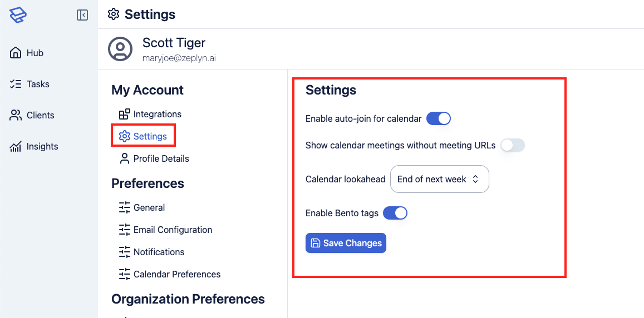Click Scott Tiger profile avatar
The height and width of the screenshot is (318, 644).
coord(120,49)
